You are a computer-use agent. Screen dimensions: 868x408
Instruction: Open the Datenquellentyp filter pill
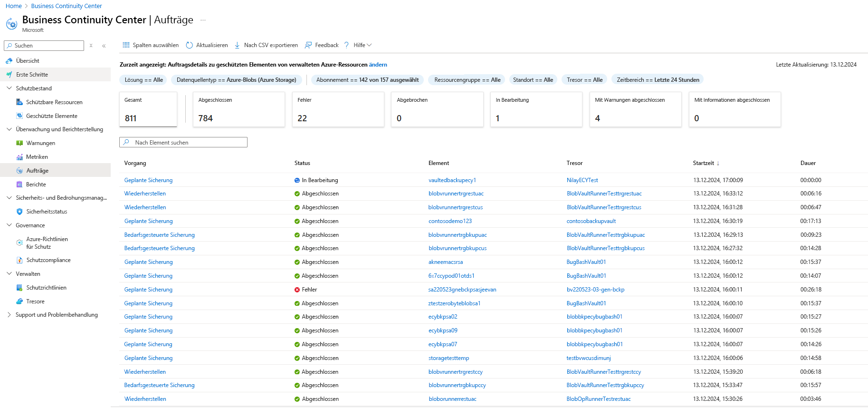236,80
